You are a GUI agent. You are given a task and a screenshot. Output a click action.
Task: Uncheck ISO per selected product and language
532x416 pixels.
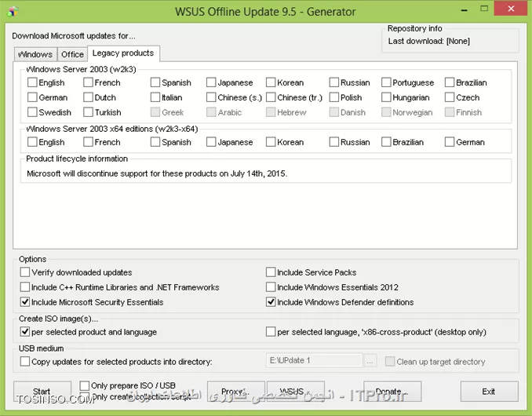(x=25, y=331)
